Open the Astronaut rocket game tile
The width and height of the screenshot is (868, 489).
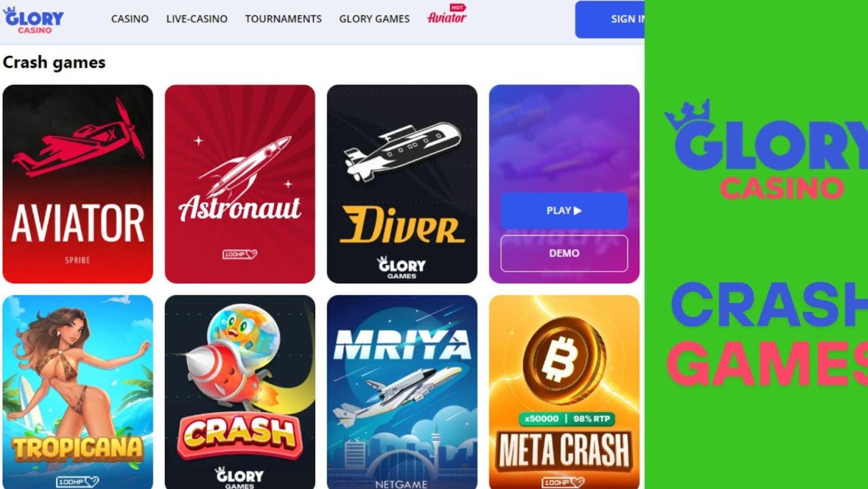coord(240,184)
